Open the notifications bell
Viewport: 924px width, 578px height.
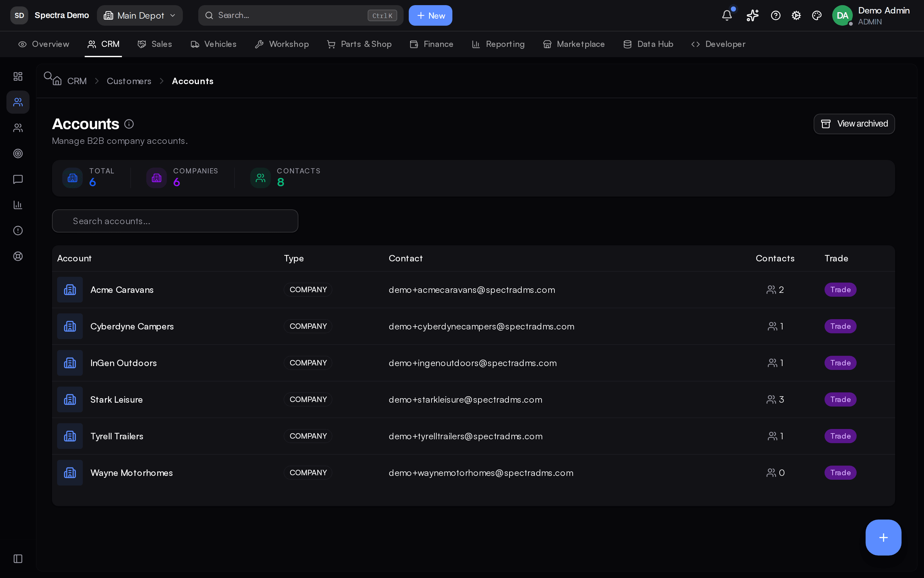[727, 15]
